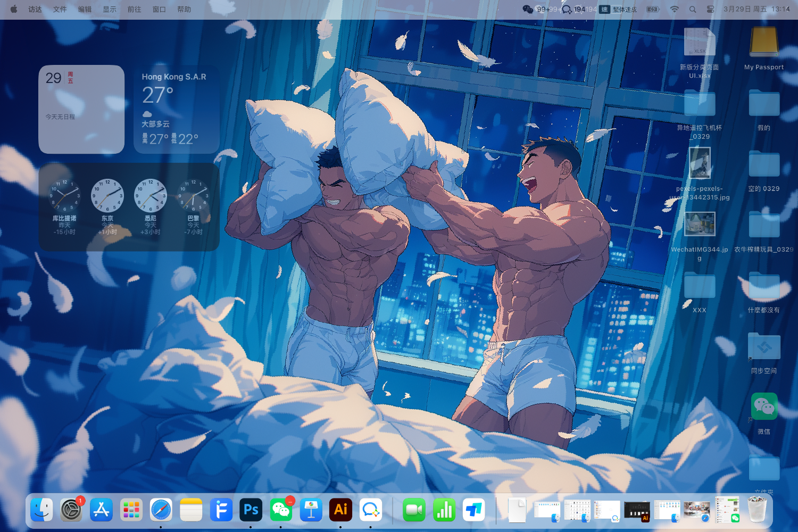Open the App Store from the dock
Viewport: 798px width, 532px height.
point(101,510)
